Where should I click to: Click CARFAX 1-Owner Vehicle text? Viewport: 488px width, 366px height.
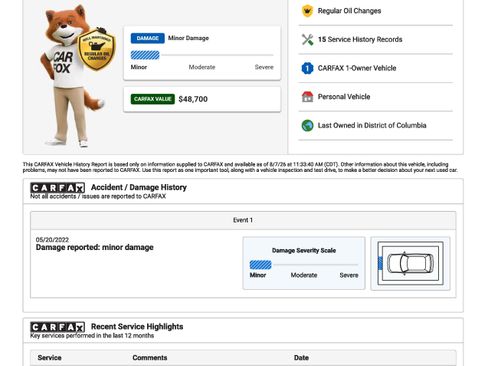point(357,68)
